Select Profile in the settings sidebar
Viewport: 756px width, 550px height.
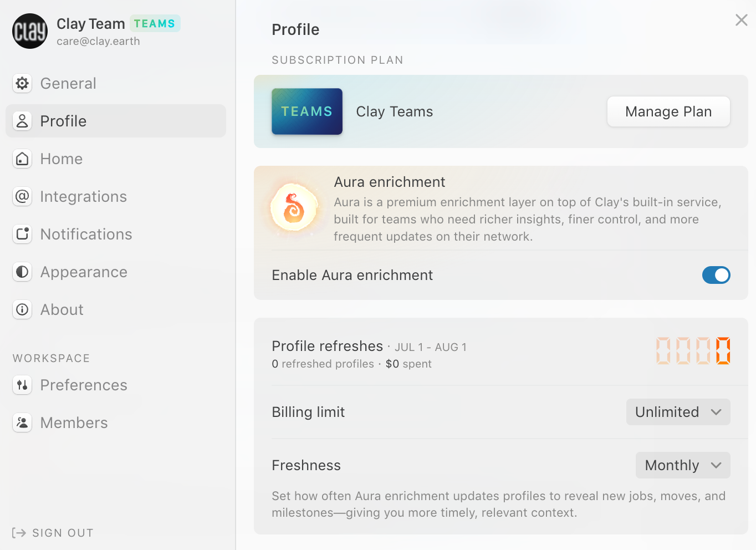[63, 121]
